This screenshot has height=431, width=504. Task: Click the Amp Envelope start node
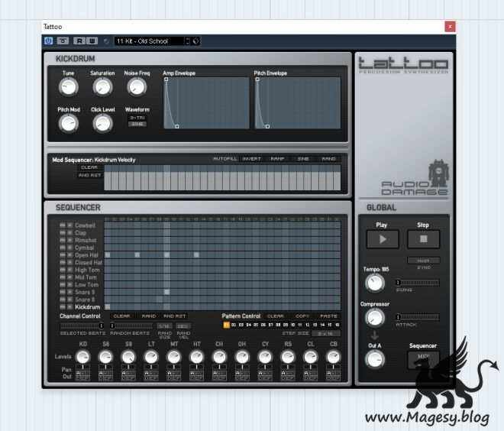pos(166,79)
